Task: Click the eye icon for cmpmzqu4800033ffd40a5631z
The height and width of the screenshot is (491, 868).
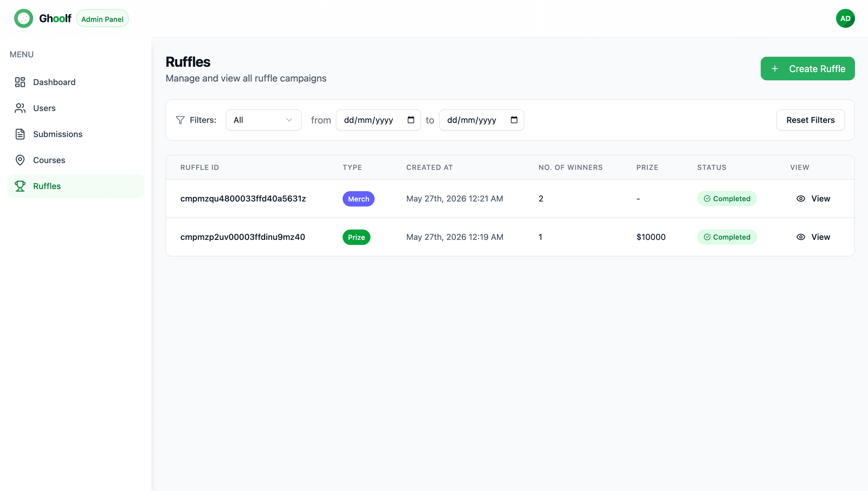Action: [801, 199]
